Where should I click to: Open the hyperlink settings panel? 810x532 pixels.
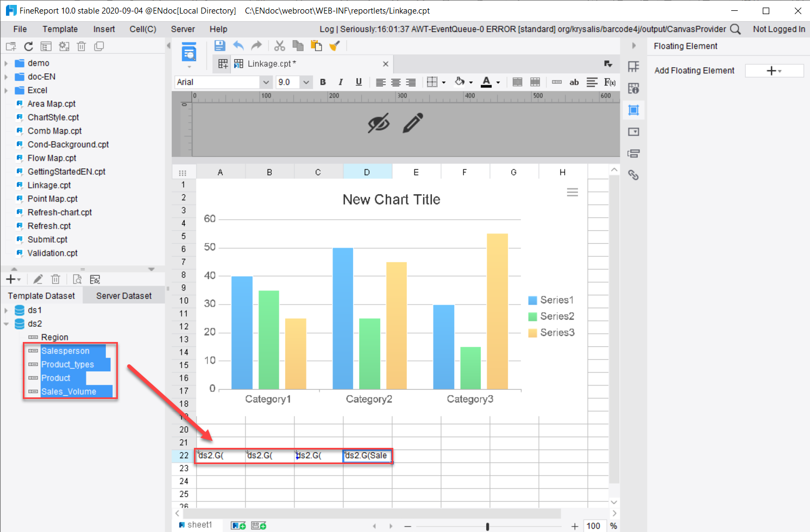(x=633, y=175)
